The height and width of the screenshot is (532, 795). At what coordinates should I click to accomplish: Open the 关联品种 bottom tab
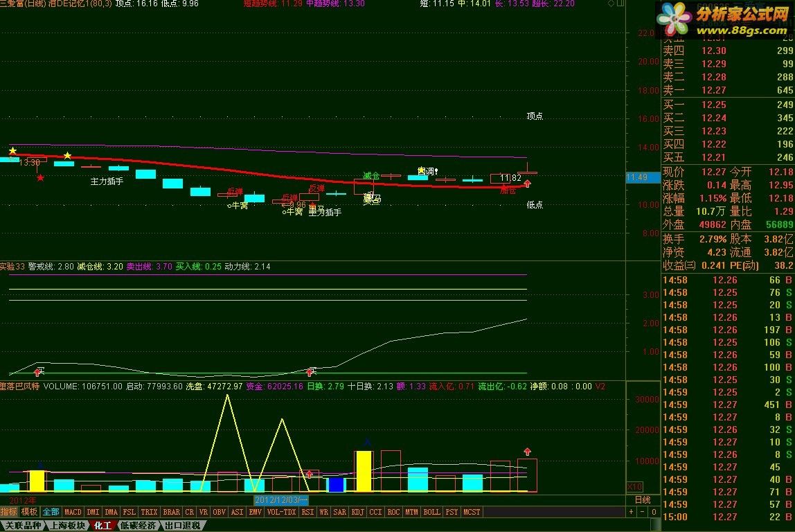tap(22, 526)
